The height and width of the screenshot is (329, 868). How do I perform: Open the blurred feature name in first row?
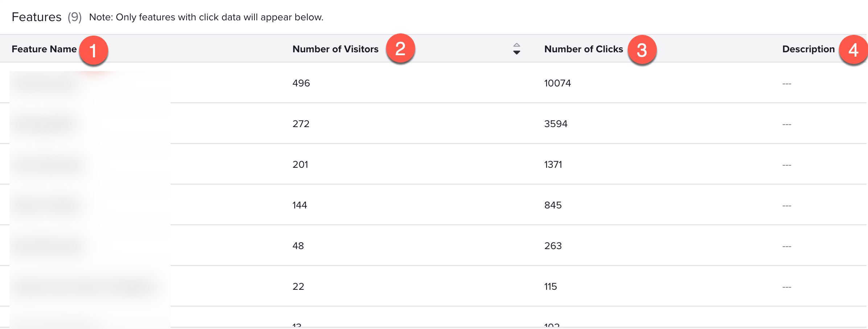pyautogui.click(x=44, y=83)
